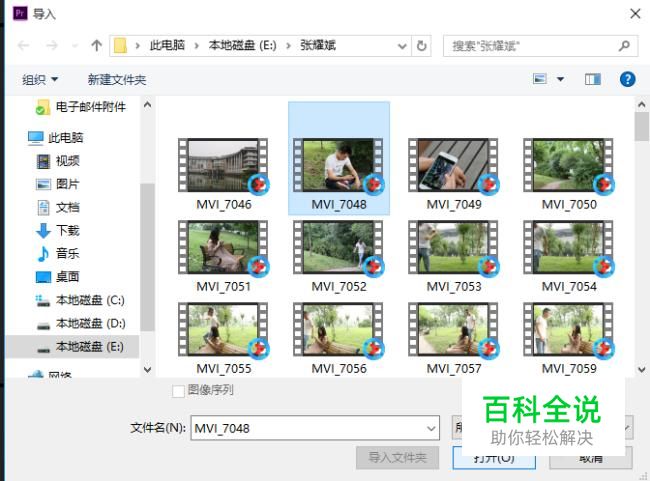
Task: Click the file list scrollbar thumb
Action: tap(642, 127)
